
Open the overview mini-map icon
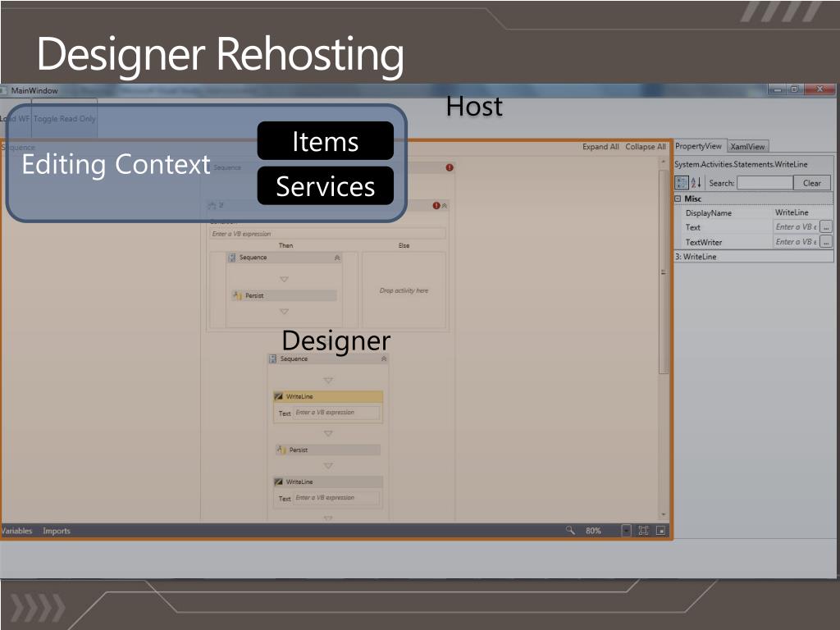(x=661, y=531)
